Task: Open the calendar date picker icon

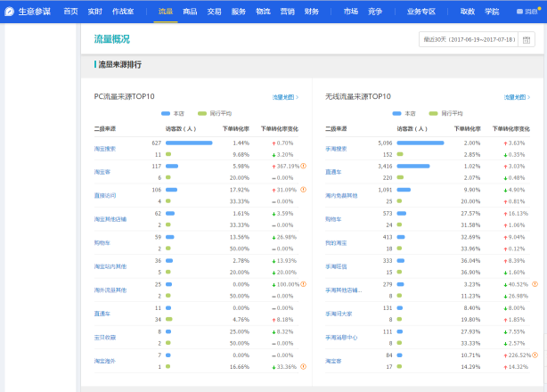Action: coord(527,39)
